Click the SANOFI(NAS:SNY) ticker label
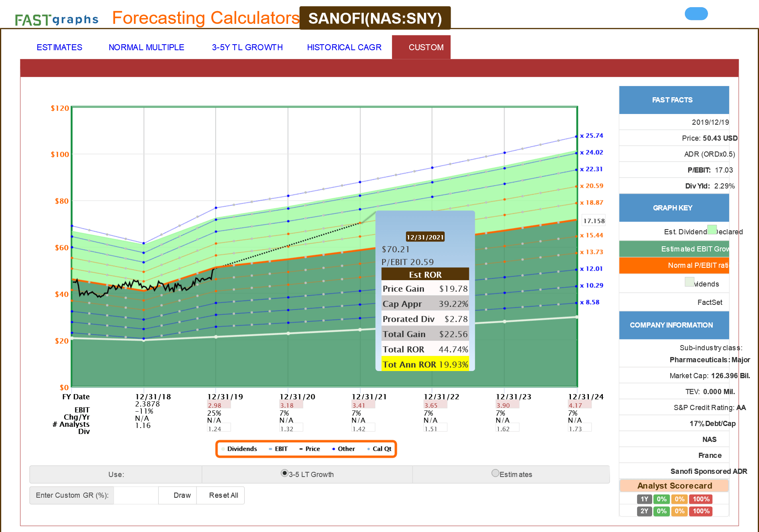 (375, 18)
